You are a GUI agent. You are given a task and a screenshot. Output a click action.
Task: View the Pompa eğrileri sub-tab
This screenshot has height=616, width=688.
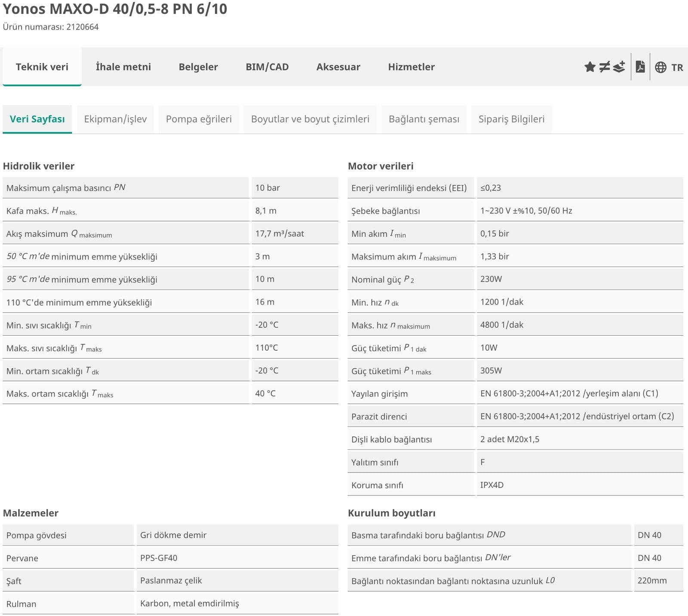(199, 119)
